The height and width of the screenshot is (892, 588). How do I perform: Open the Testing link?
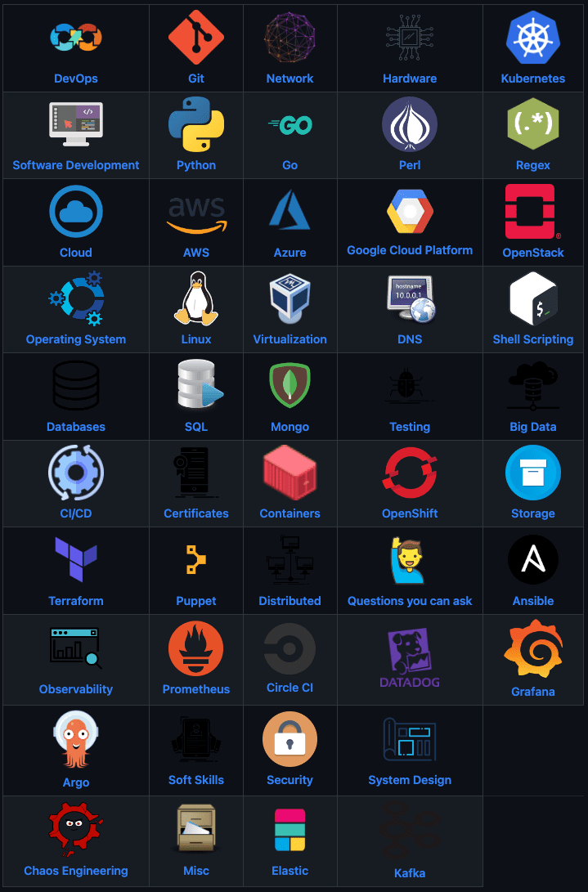(x=410, y=427)
